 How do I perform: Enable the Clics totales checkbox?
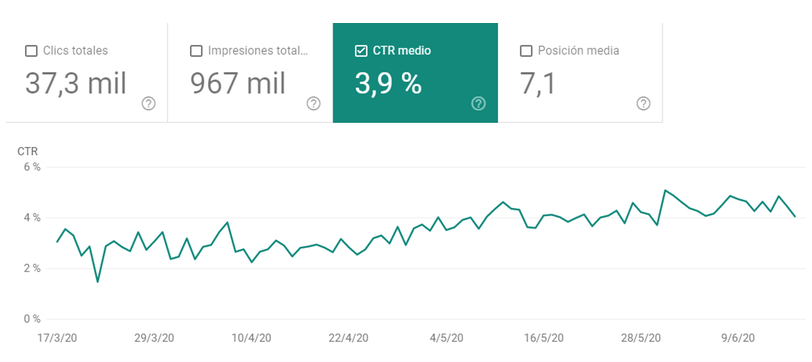31,51
